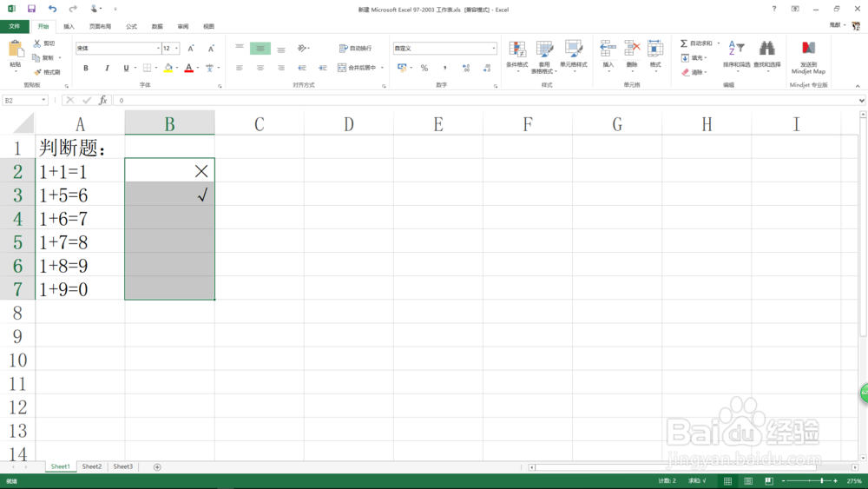Click the Redo arrow icon

tap(73, 9)
